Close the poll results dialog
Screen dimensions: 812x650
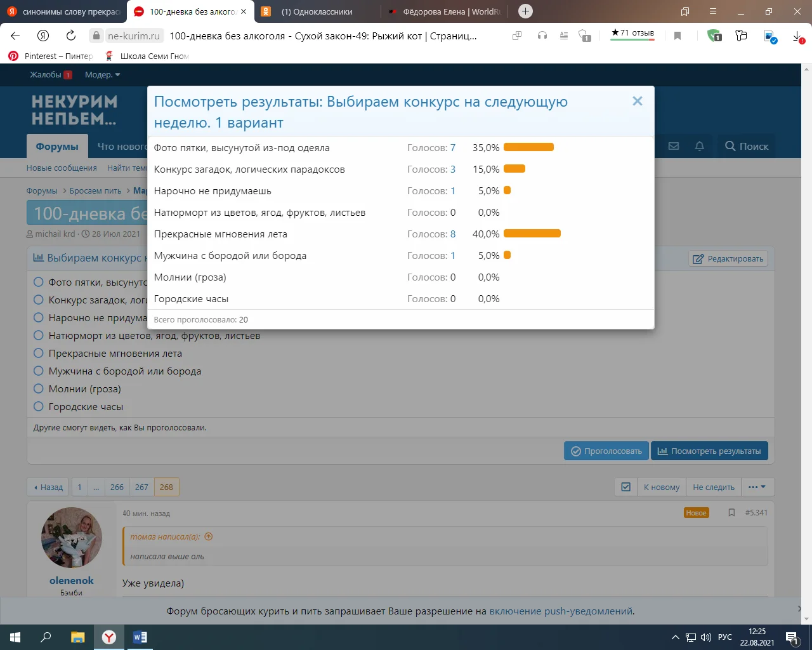click(x=638, y=101)
